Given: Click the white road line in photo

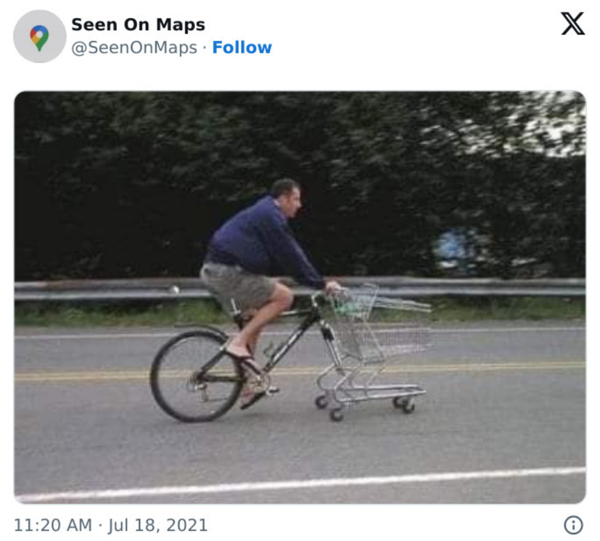Looking at the screenshot, I should (300, 484).
